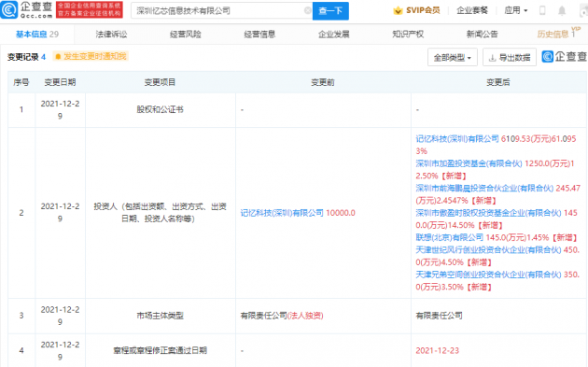Viewport: 588px width, 367px height.
Task: Clear the search box with X icon
Action: click(307, 10)
